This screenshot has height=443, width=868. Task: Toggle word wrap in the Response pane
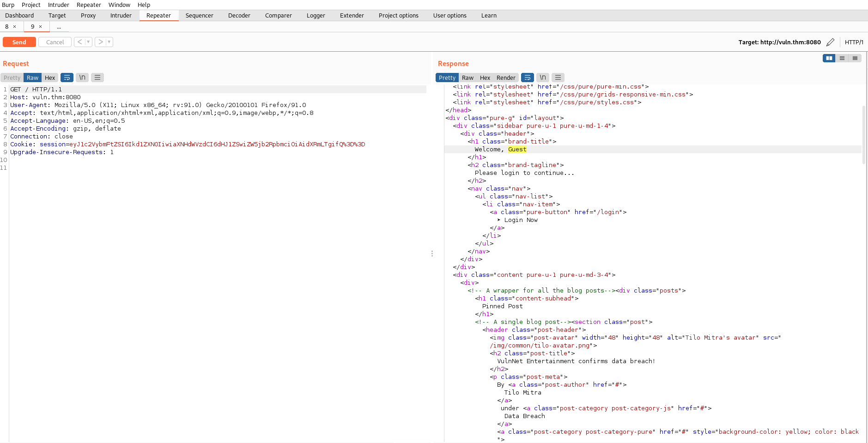tap(528, 78)
